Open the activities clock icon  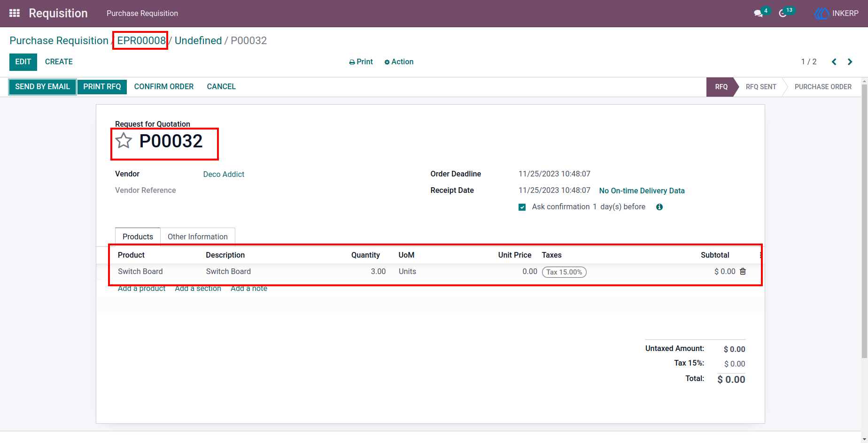click(x=783, y=13)
